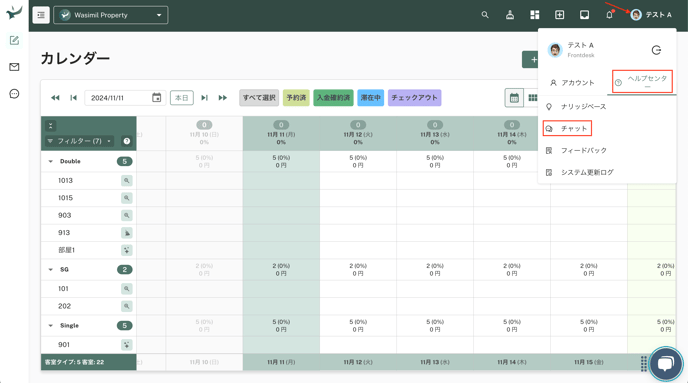Viewport: 688px width, 383px height.
Task: Switch to calendar view icon
Action: 514,97
